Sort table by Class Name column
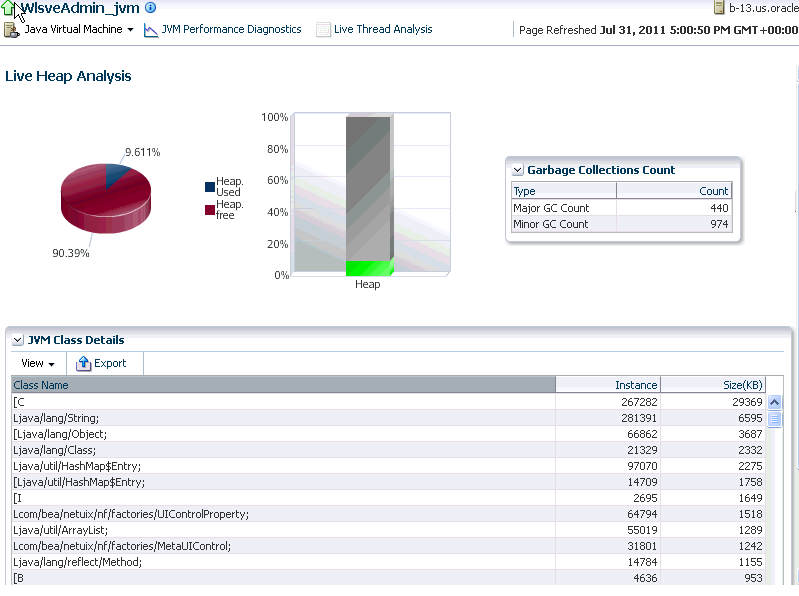The width and height of the screenshot is (799, 596). pyautogui.click(x=283, y=385)
